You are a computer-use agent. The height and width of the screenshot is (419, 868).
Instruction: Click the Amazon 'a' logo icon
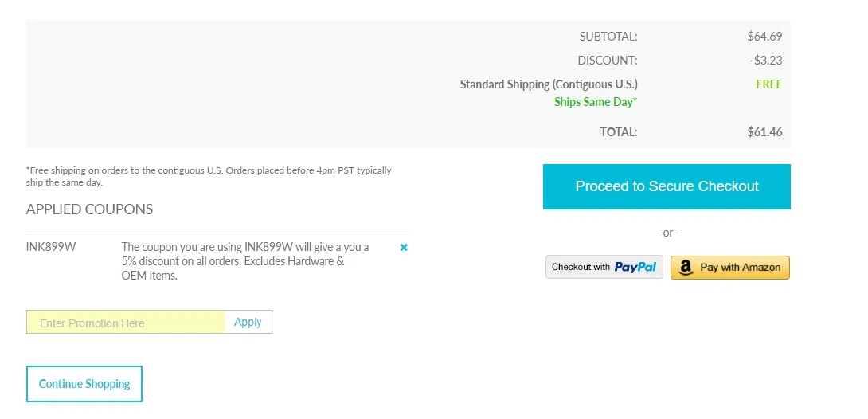click(686, 268)
